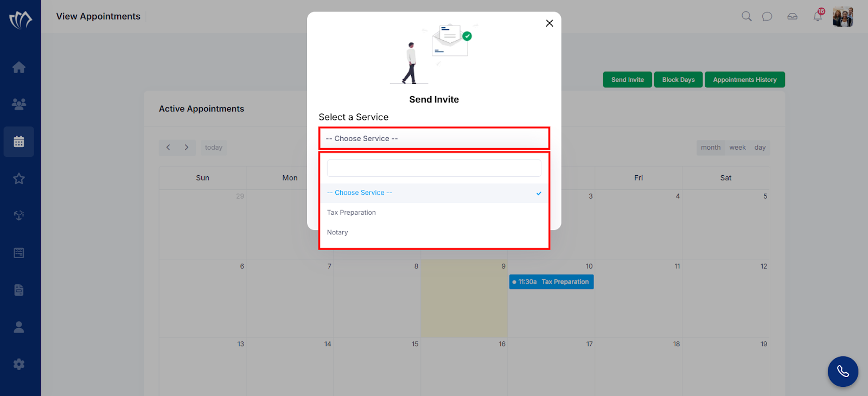The width and height of the screenshot is (868, 396).
Task: Select the calendar appointments sidebar icon
Action: pos(19,142)
